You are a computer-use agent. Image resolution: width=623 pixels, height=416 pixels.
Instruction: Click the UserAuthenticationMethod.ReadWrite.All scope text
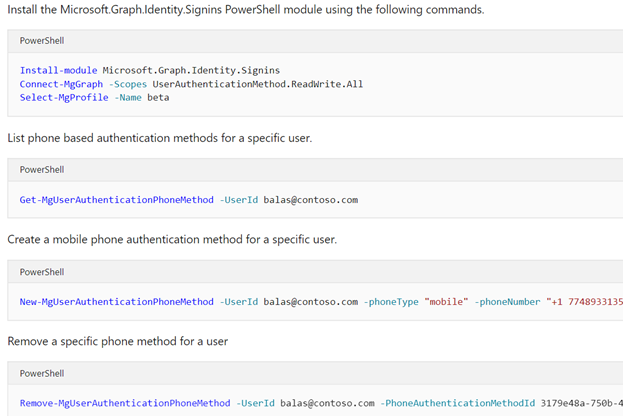257,84
